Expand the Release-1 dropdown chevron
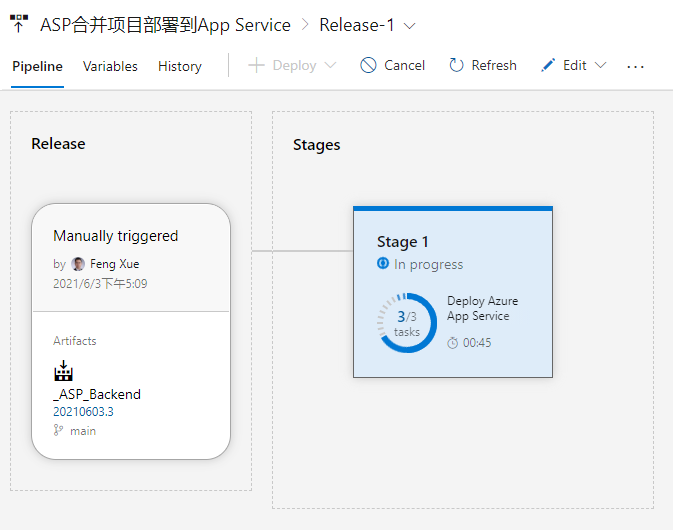The image size is (673, 530). [x=409, y=26]
